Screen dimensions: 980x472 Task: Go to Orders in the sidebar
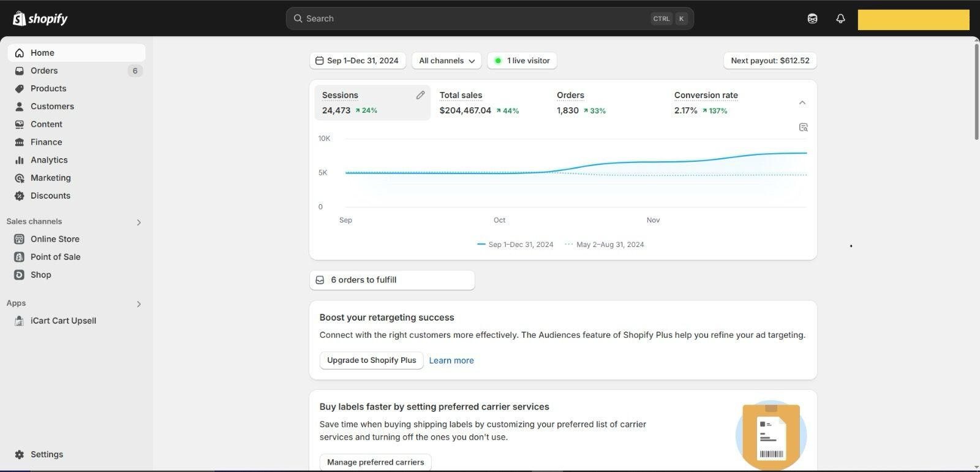(x=44, y=70)
